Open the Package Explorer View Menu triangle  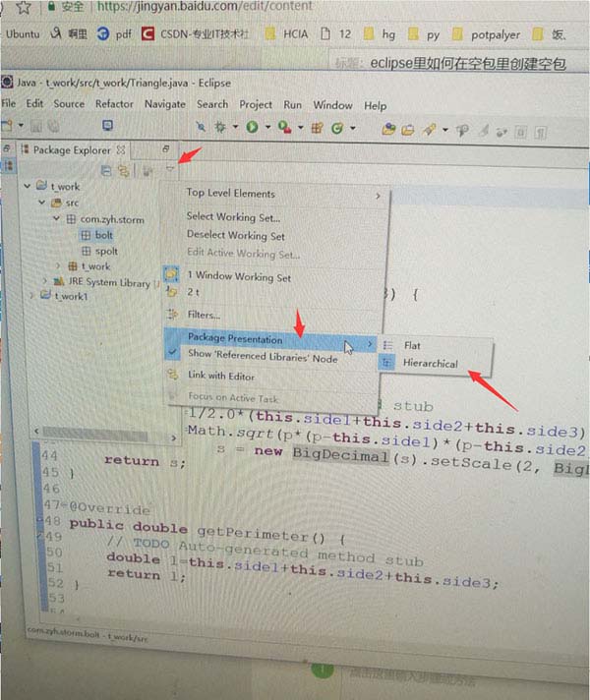point(170,169)
